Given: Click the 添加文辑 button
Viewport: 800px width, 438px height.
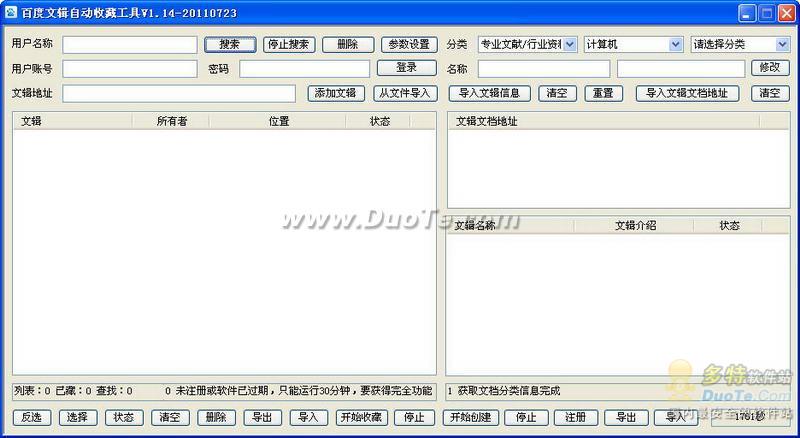Looking at the screenshot, I should click(336, 93).
